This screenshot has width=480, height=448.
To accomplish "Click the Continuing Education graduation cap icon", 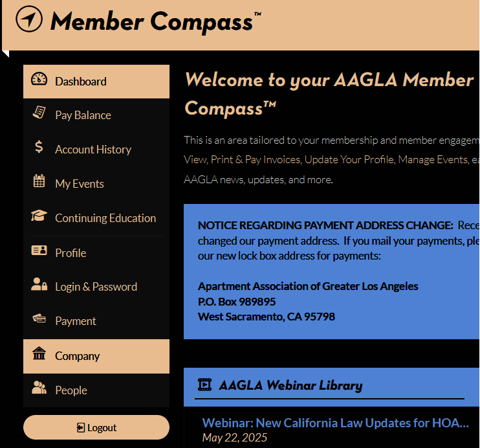I will [x=39, y=216].
